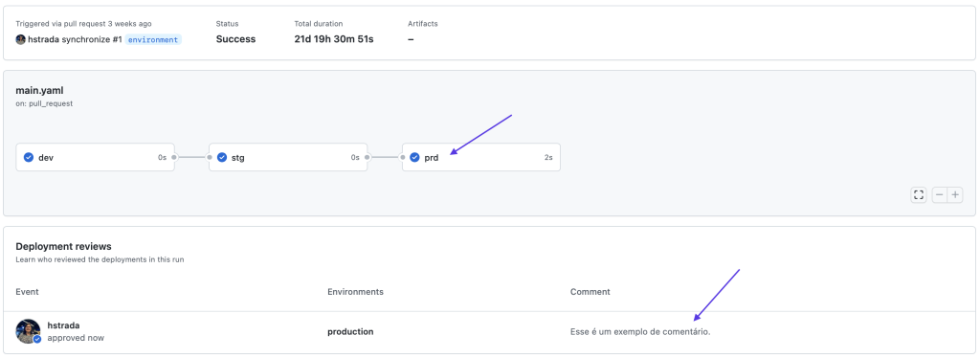Viewport: 980px width, 358px height.
Task: Zoom out the workflow graph
Action: [940, 195]
